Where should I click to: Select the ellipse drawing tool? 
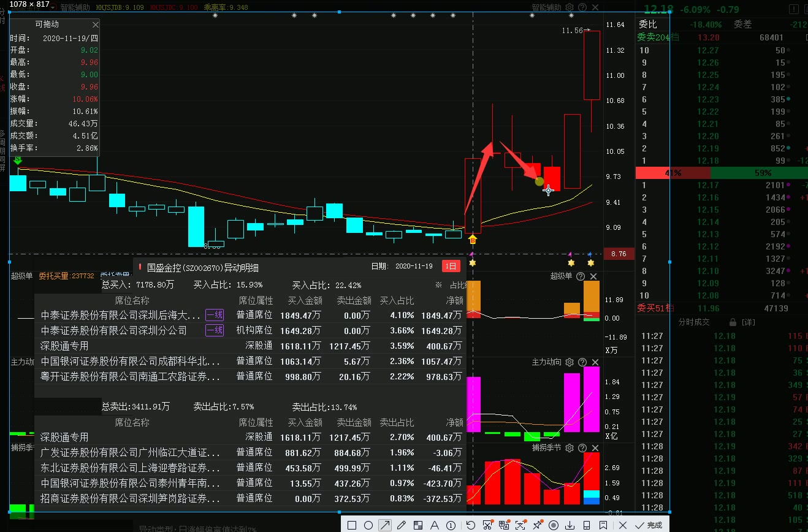pos(368,525)
